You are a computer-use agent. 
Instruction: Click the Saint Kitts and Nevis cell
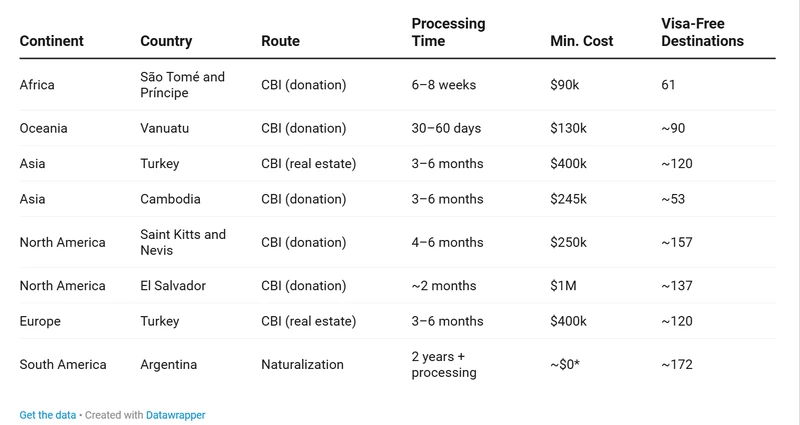pos(183,242)
